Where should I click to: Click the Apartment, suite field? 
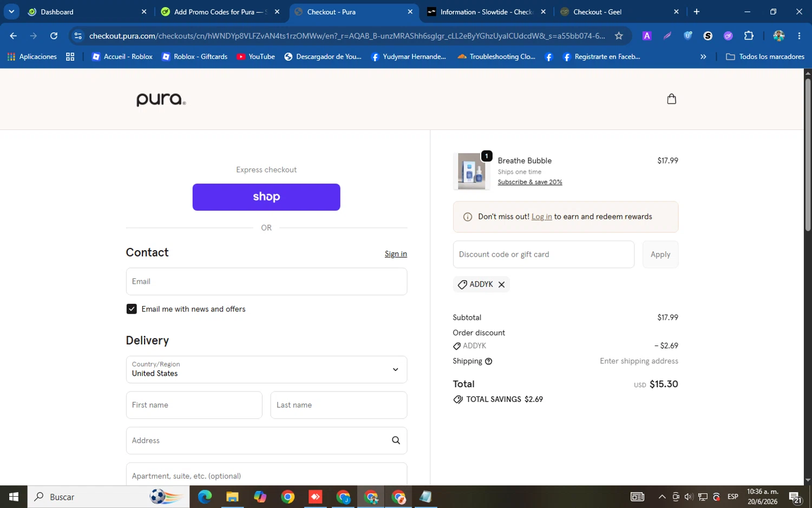(x=266, y=474)
